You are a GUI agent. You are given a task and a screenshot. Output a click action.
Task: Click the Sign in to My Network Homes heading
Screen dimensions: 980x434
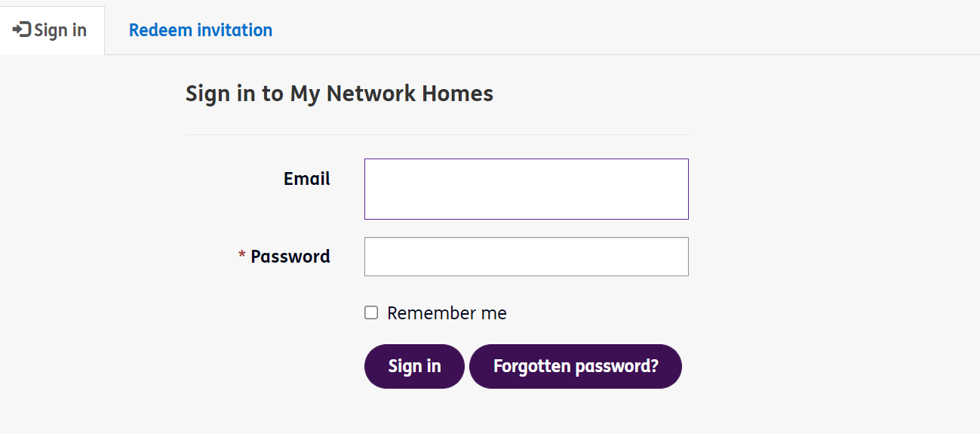point(339,94)
